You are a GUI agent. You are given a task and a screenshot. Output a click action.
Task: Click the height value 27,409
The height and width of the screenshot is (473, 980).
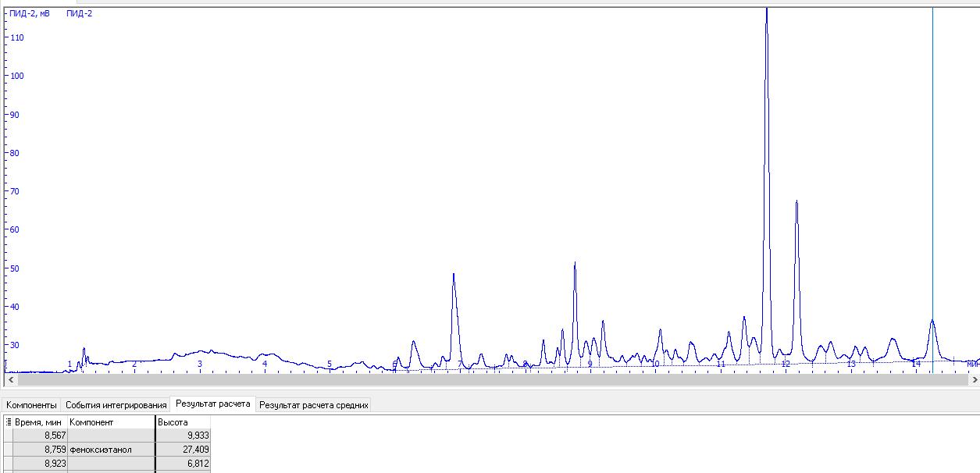tap(183, 450)
